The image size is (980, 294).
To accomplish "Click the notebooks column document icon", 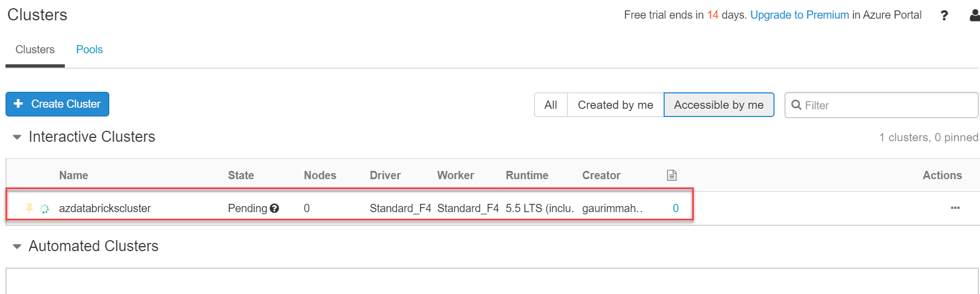I will (x=672, y=175).
